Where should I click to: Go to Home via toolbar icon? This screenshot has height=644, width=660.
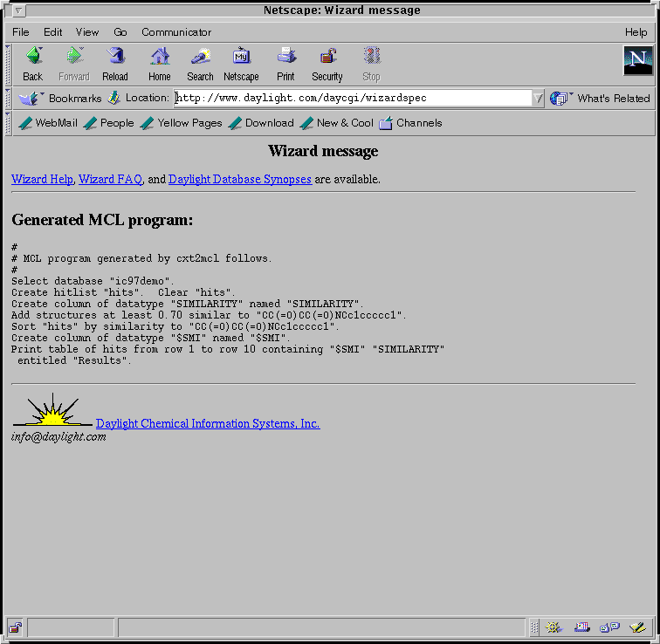click(160, 63)
